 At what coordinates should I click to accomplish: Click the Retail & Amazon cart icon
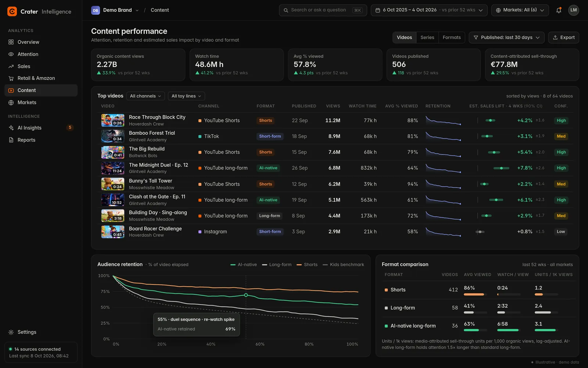pos(11,78)
